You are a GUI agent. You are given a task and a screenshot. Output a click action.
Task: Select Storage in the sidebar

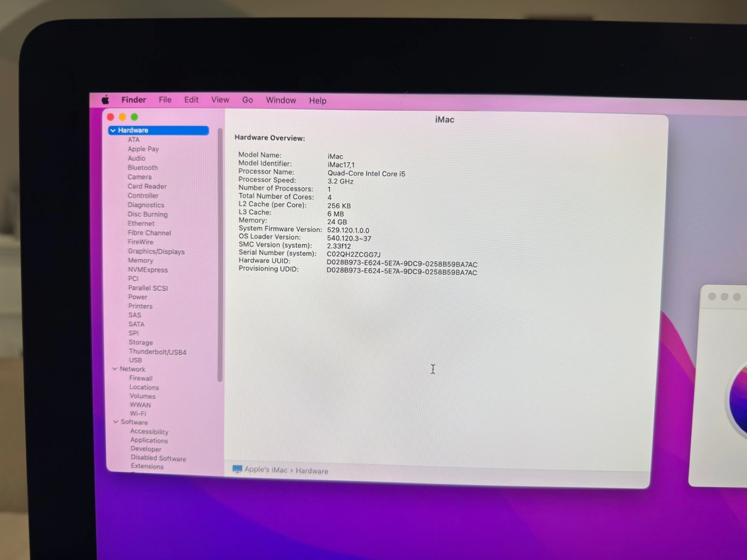tap(141, 342)
